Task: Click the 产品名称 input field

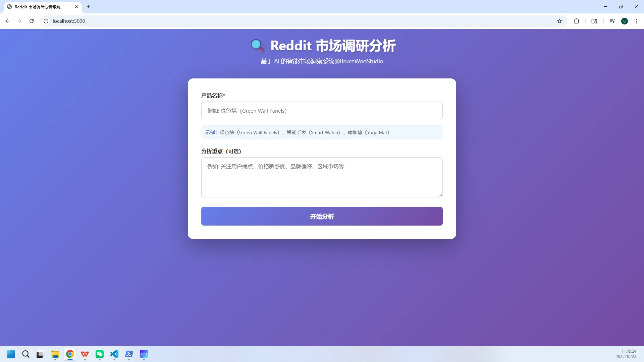Action: [x=322, y=110]
